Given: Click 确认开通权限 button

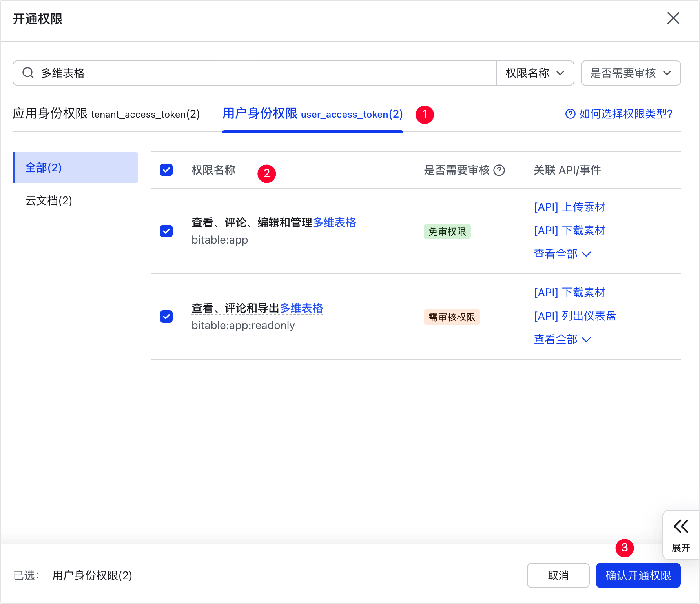Looking at the screenshot, I should click(x=638, y=575).
